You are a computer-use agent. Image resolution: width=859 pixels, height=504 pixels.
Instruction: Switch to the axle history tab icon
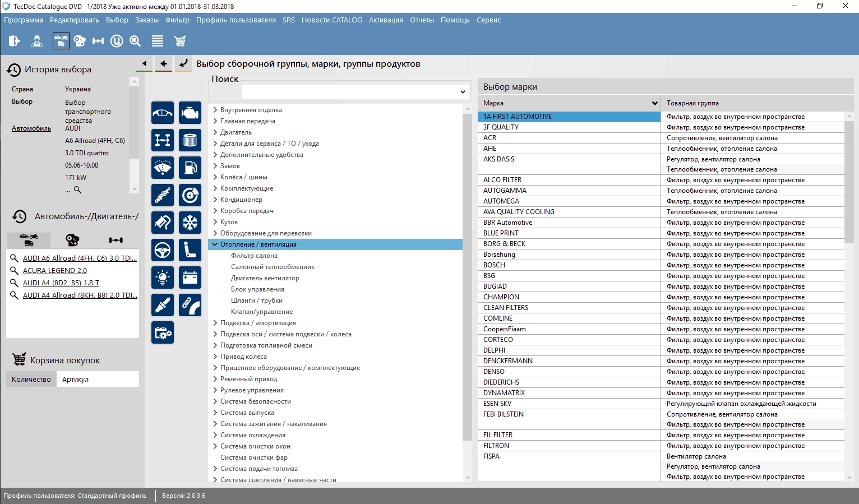click(x=116, y=240)
